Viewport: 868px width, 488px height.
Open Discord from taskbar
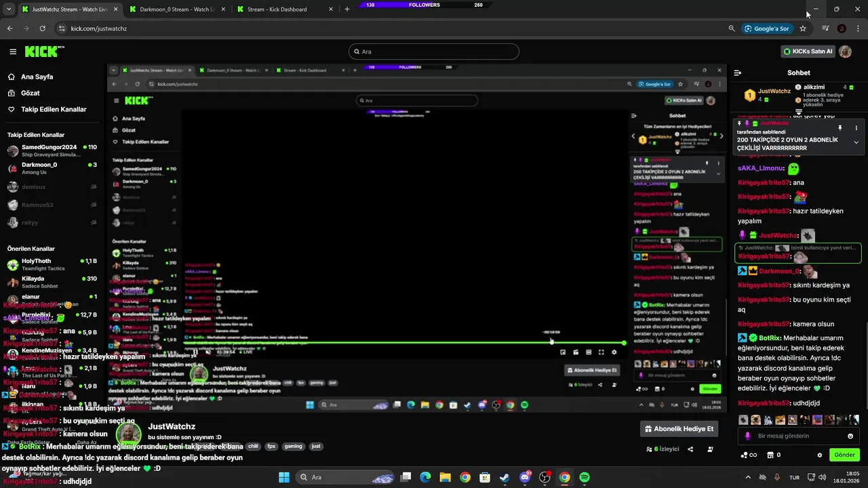coord(525,477)
